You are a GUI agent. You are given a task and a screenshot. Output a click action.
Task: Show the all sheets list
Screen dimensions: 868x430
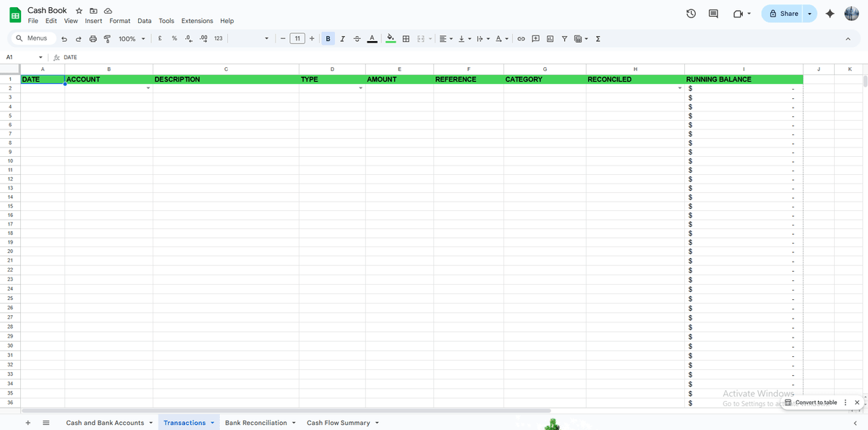(46, 423)
